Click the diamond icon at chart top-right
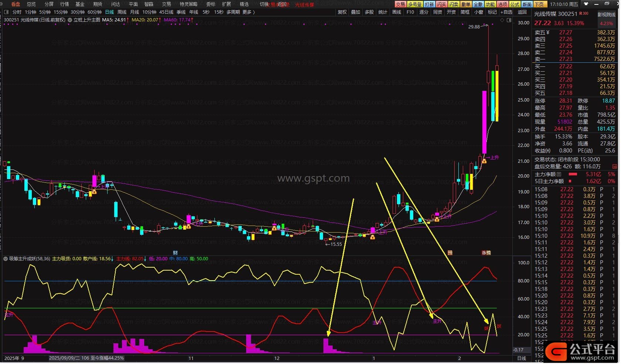Screen dimensions: 621x364 click(502, 20)
